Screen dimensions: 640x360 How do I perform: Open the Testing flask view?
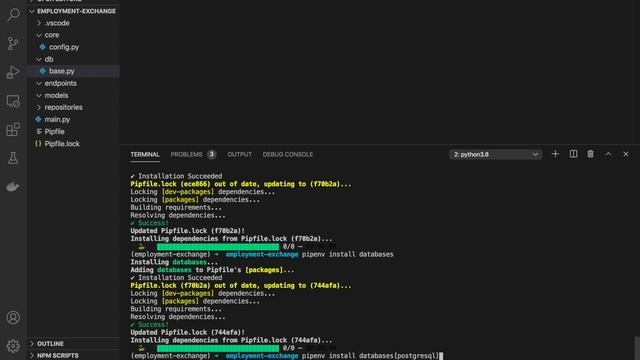[x=13, y=158]
